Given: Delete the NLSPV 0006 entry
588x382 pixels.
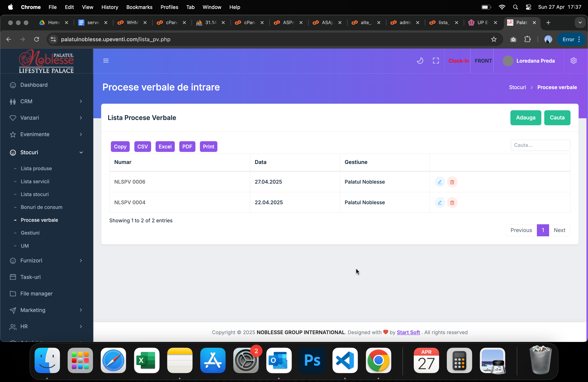Looking at the screenshot, I should [x=452, y=182].
